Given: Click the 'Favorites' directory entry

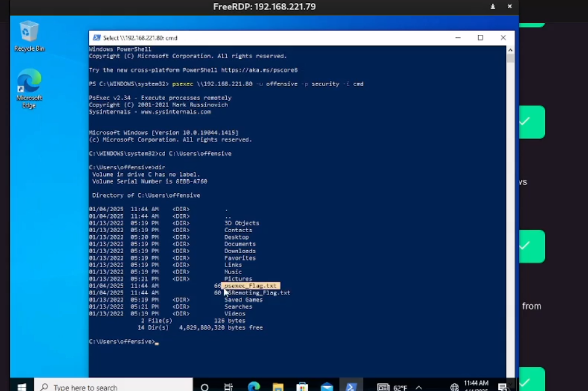Looking at the screenshot, I should pos(240,258).
